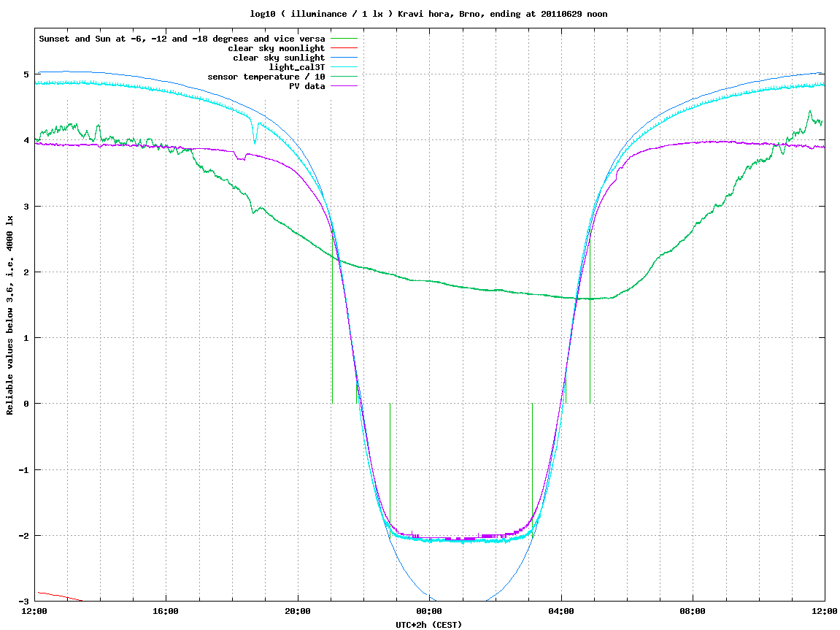Click the red moonlight legend line sample
The width and height of the screenshot is (840, 630).
point(344,48)
